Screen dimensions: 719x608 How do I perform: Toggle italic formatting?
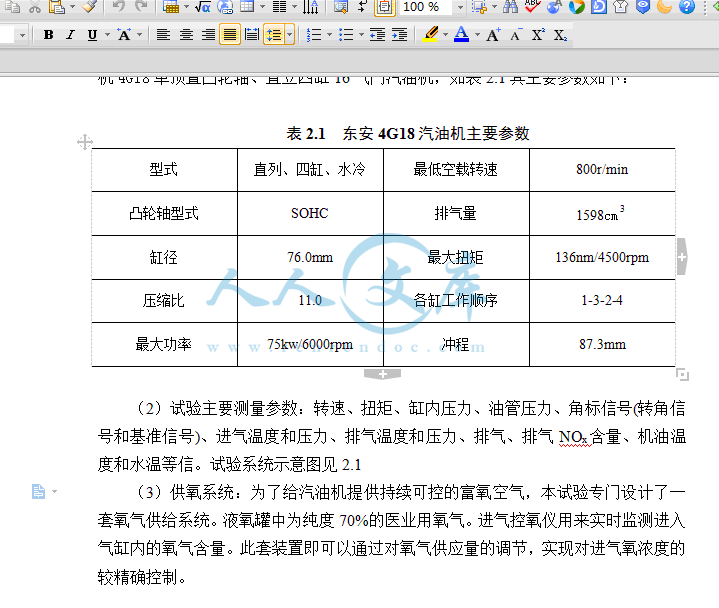[x=70, y=35]
